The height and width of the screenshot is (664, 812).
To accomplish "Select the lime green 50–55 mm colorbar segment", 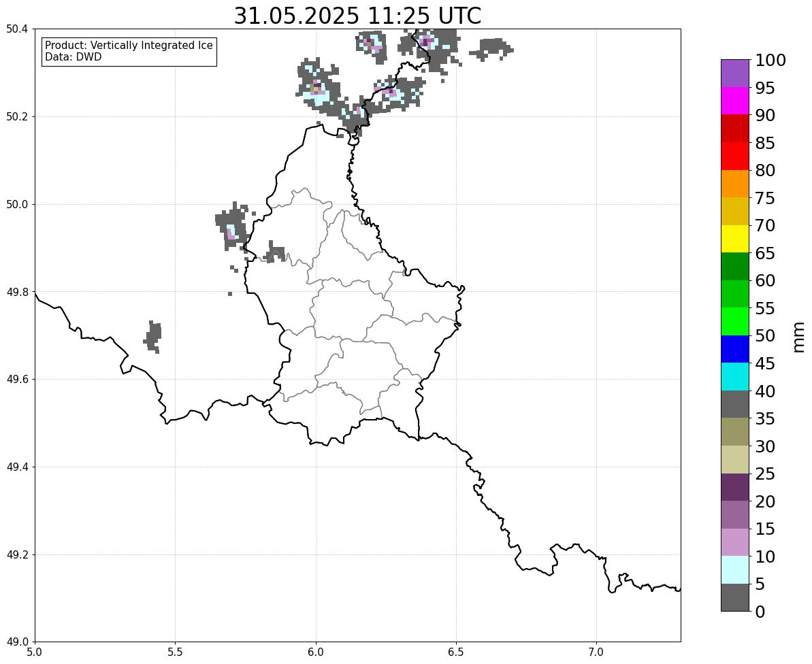I will 735,322.
